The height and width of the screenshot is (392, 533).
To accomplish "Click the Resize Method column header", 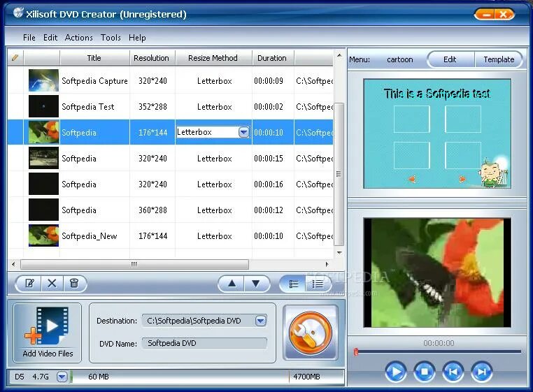I will pyautogui.click(x=213, y=58).
